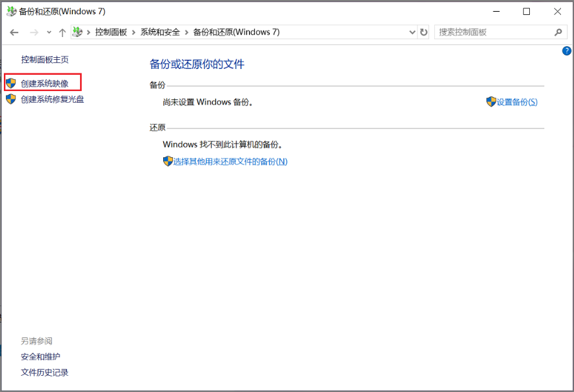Click shield icon beside 创建系统映像
Screen dimensions: 574x392
pyautogui.click(x=11, y=83)
